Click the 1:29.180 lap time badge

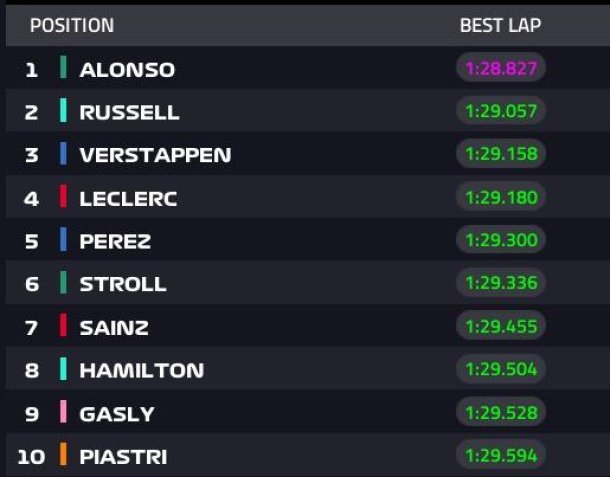501,197
